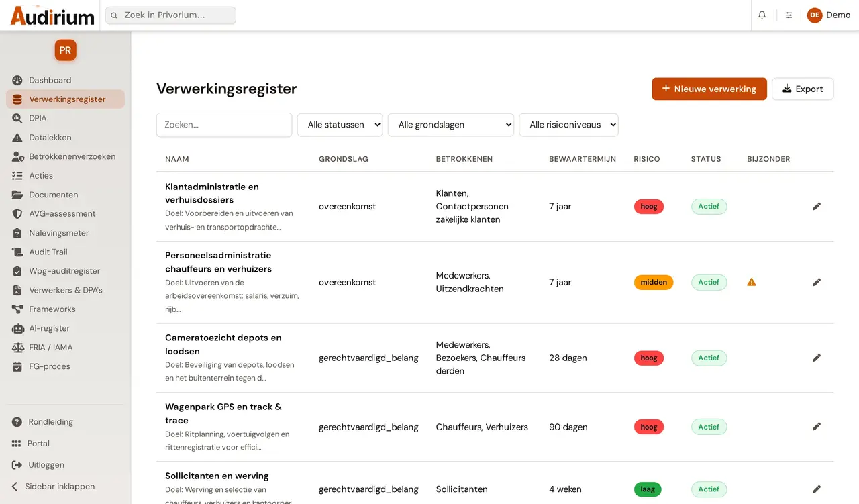
Task: Click the Export button
Action: pyautogui.click(x=803, y=89)
